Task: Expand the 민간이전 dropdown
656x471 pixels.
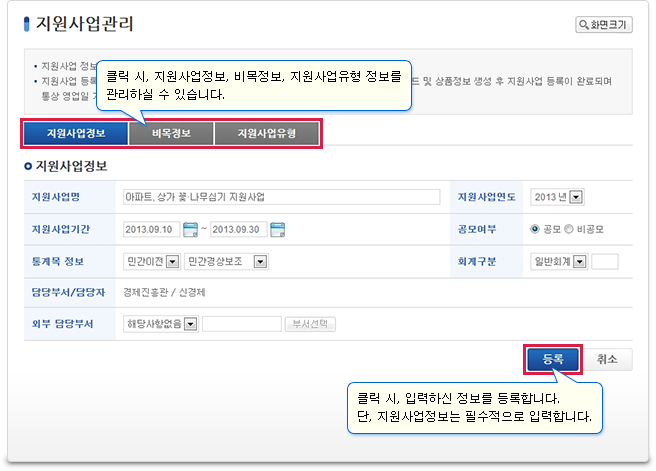Action: point(152,261)
